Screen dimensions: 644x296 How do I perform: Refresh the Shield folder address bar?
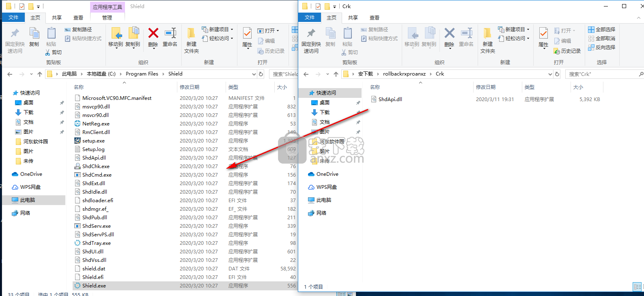[261, 74]
